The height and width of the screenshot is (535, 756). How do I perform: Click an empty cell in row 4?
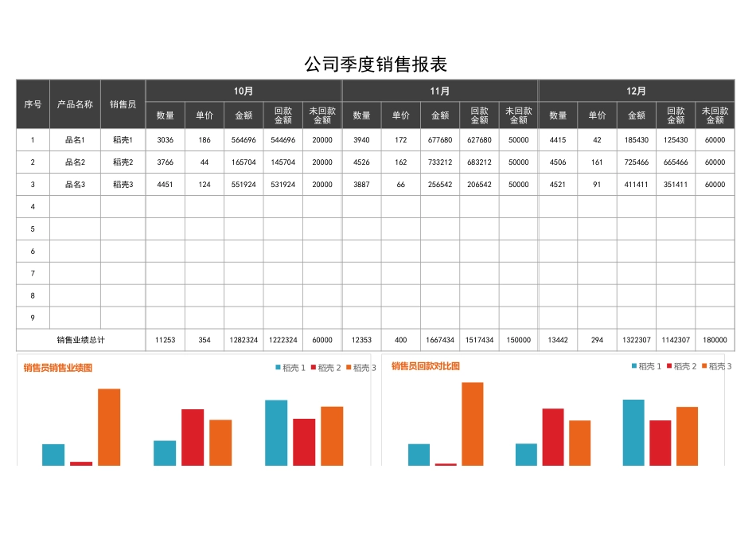click(x=74, y=205)
